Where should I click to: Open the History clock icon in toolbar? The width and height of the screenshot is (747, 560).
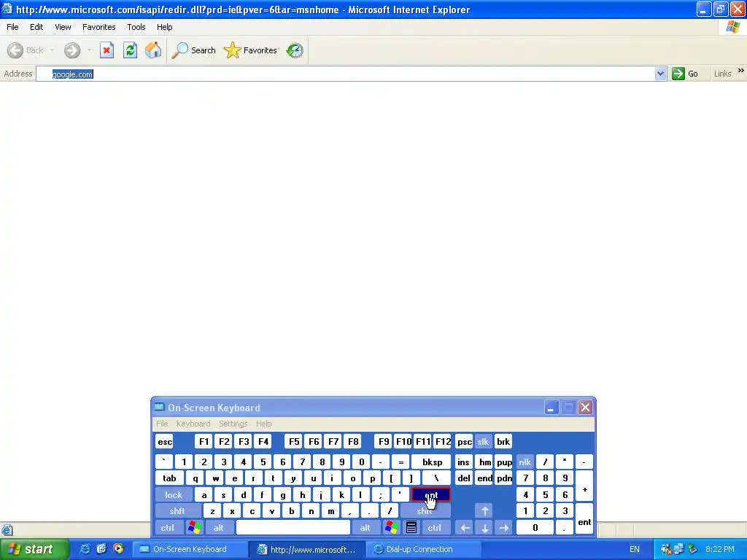pyautogui.click(x=295, y=50)
